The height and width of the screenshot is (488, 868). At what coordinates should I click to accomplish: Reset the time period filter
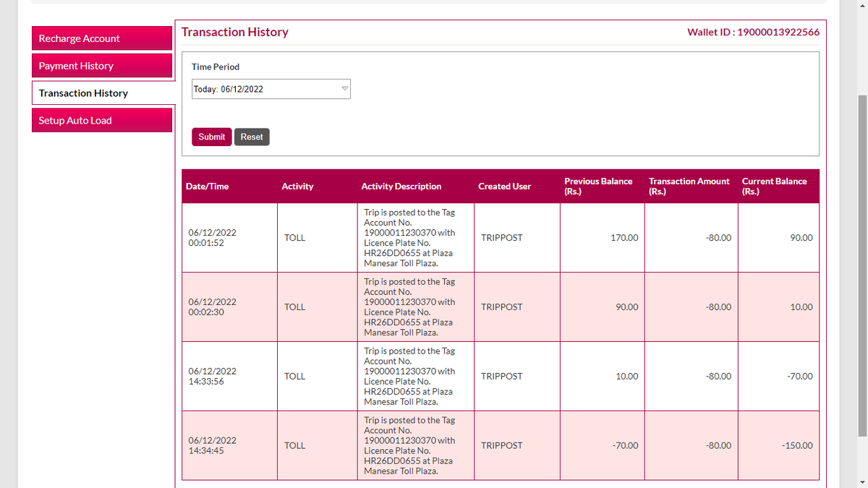[x=252, y=137]
